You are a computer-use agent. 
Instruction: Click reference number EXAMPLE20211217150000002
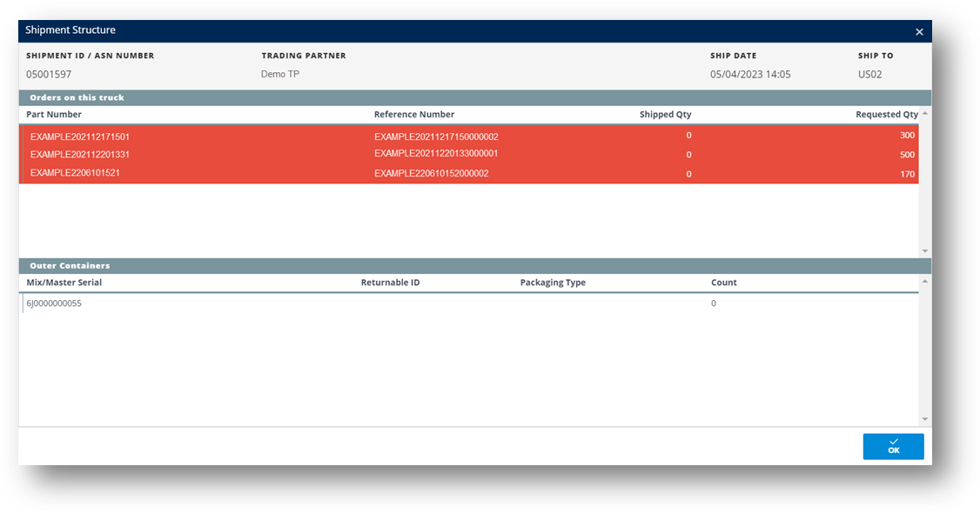coord(436,137)
